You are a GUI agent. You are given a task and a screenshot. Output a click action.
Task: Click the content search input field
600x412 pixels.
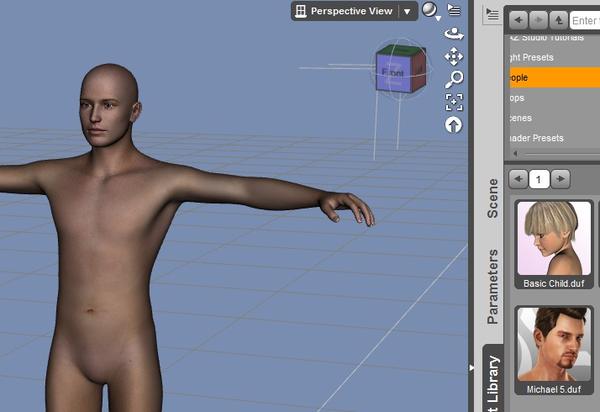pos(585,20)
